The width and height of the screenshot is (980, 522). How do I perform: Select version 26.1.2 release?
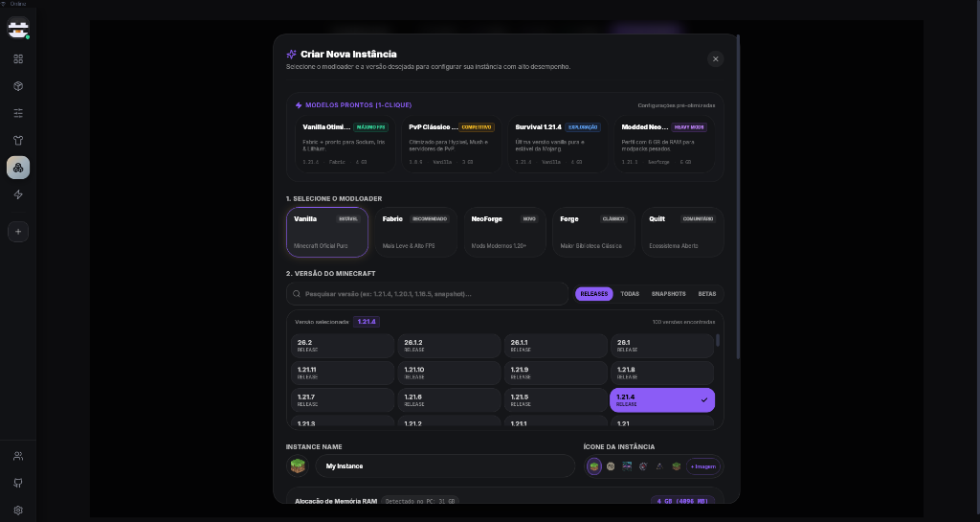coord(450,346)
